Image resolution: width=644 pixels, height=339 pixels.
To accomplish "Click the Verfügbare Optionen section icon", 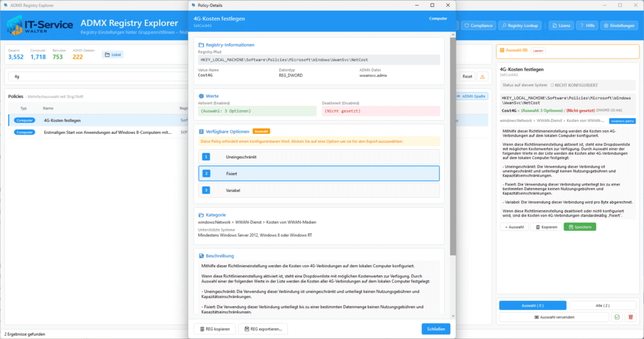I will point(201,131).
